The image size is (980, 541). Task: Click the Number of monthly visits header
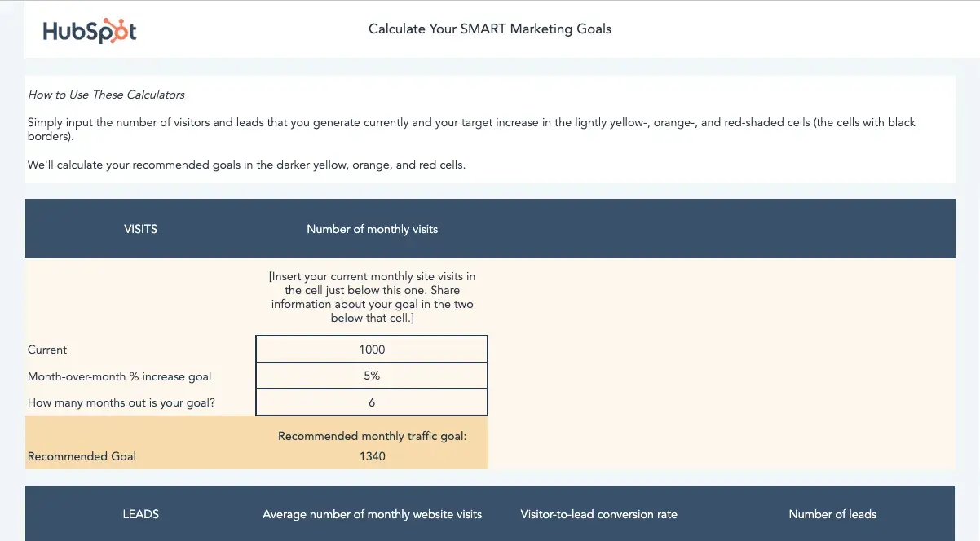[x=372, y=229]
